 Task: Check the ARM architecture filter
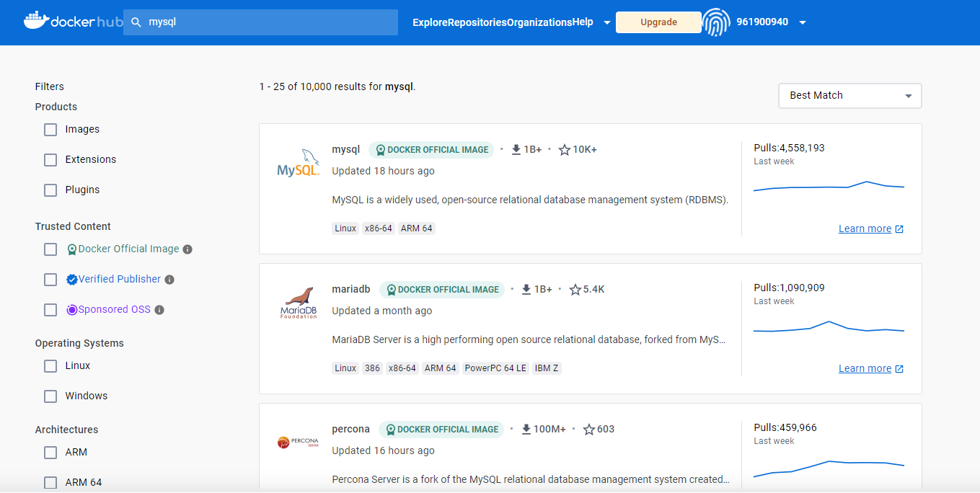click(50, 453)
